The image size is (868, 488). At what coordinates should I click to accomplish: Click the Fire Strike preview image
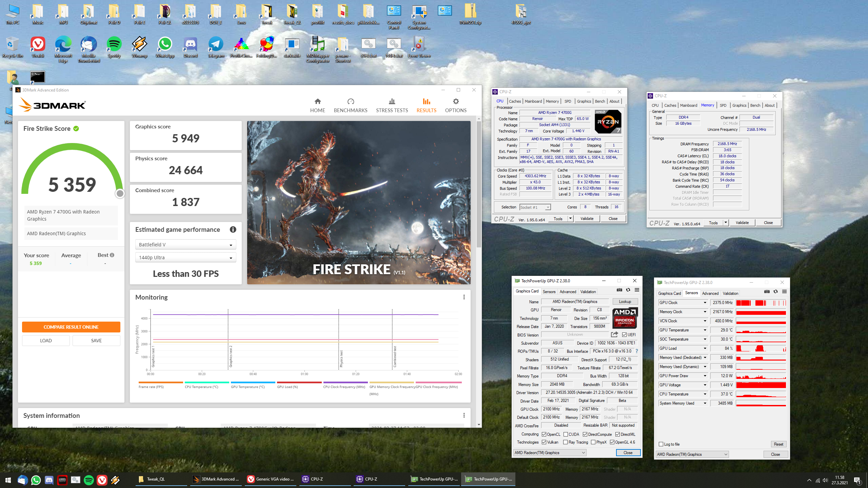[x=359, y=203]
